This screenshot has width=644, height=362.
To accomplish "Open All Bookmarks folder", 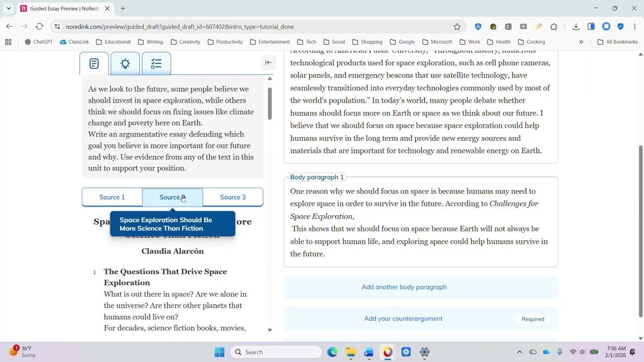I will point(617,42).
